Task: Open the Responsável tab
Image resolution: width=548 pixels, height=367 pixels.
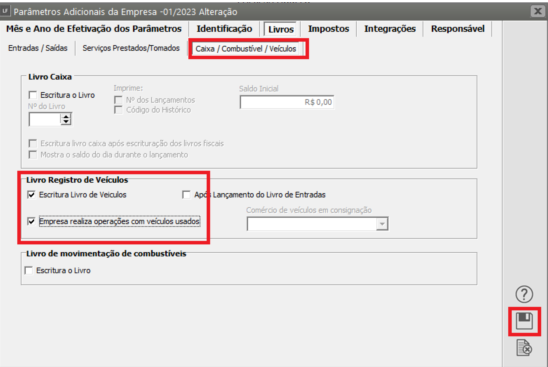Action: pyautogui.click(x=457, y=29)
